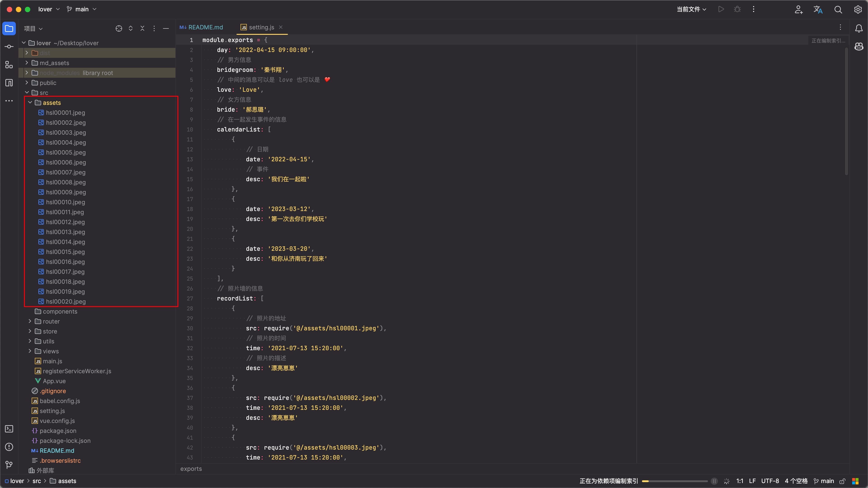Image resolution: width=868 pixels, height=488 pixels.
Task: Close the setting.js tab
Action: (x=281, y=27)
